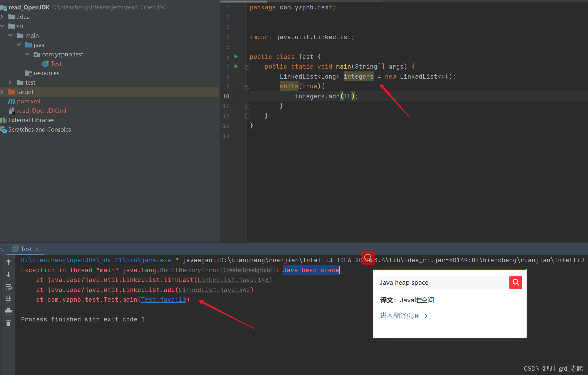Clear console with the trash icon

tap(8, 323)
